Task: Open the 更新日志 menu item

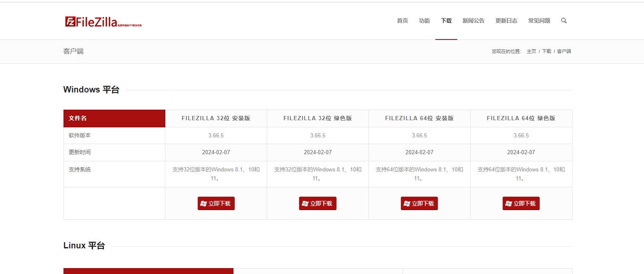Action: (506, 21)
